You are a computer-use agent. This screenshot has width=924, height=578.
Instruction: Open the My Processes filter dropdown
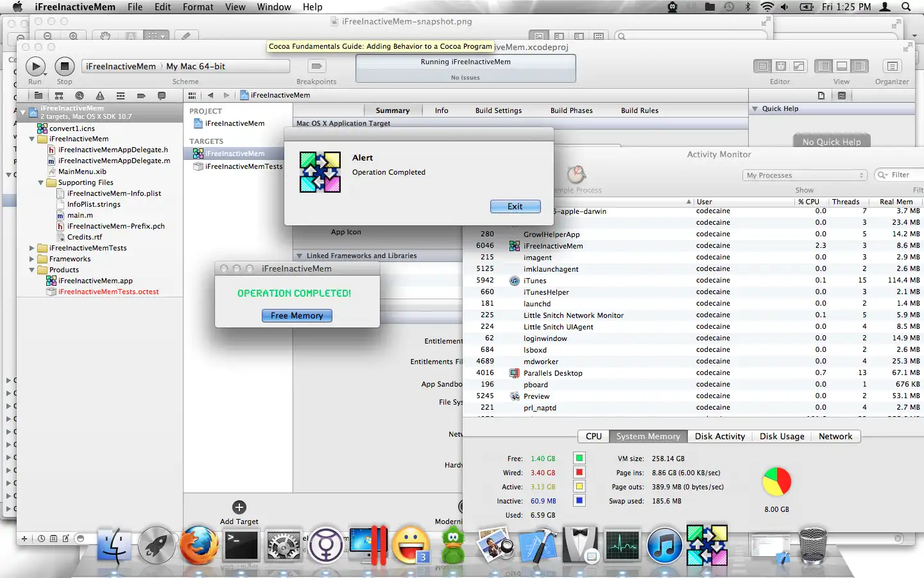coord(805,175)
